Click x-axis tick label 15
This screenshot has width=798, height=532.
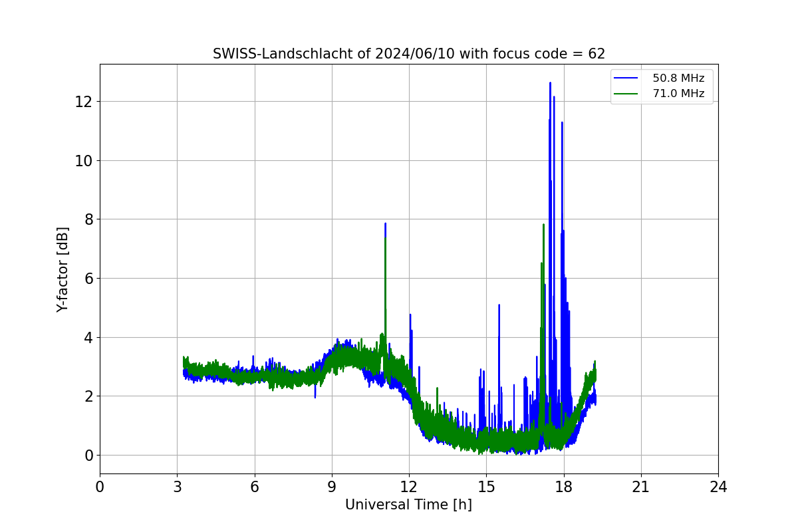click(x=486, y=487)
